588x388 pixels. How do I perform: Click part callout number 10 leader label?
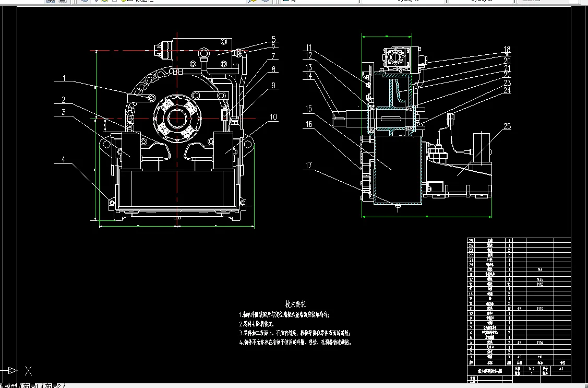[x=273, y=117]
